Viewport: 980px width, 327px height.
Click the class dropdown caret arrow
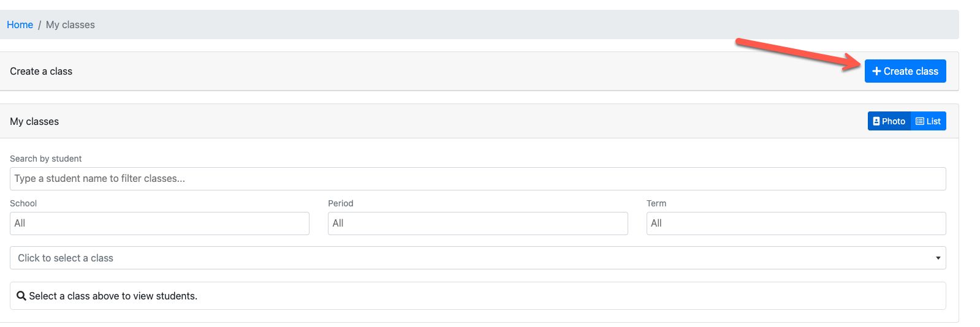(938, 258)
